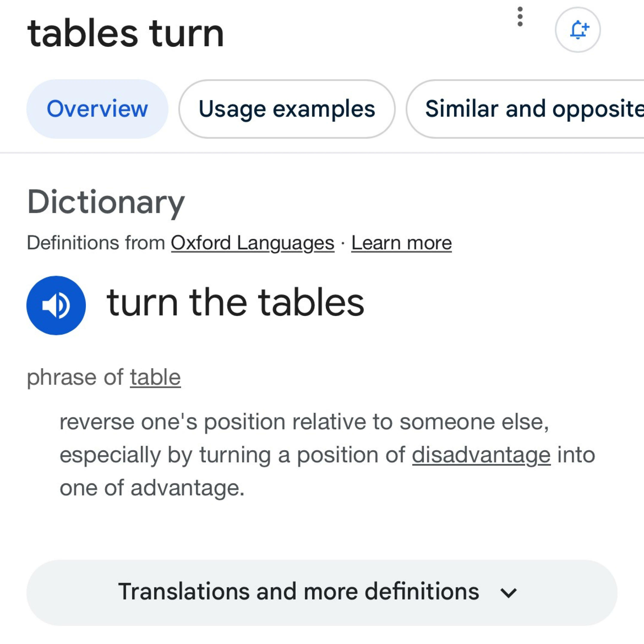The height and width of the screenshot is (644, 644).
Task: Open the Similar and opposite tab
Action: click(533, 109)
